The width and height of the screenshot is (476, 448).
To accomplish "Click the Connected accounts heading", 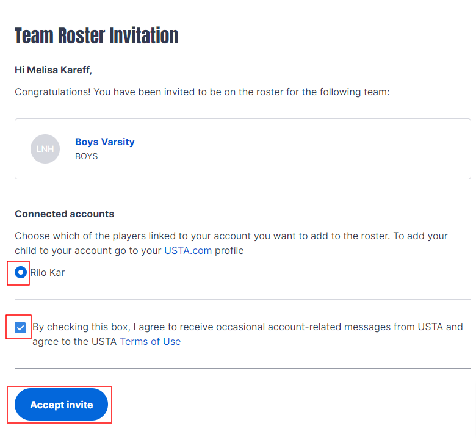I will pyautogui.click(x=64, y=214).
